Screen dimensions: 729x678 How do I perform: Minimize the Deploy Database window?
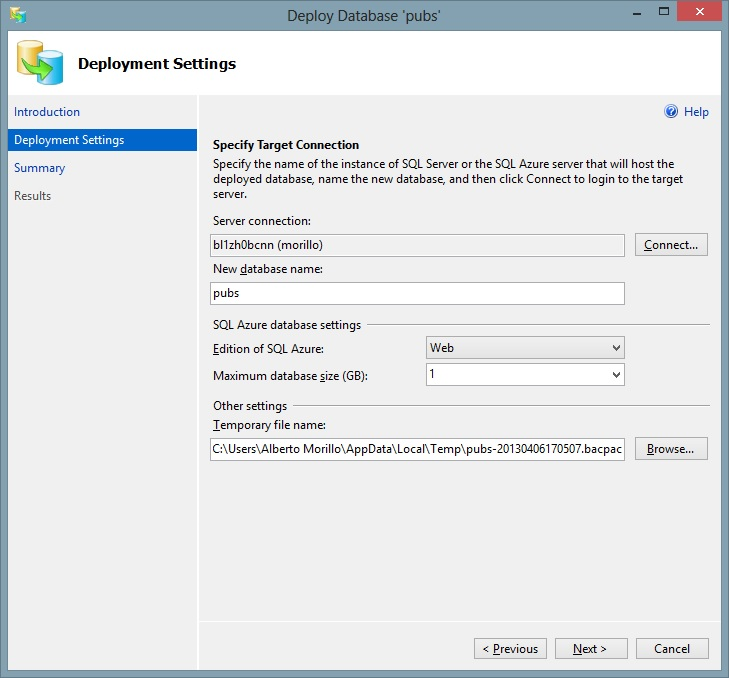pyautogui.click(x=637, y=13)
